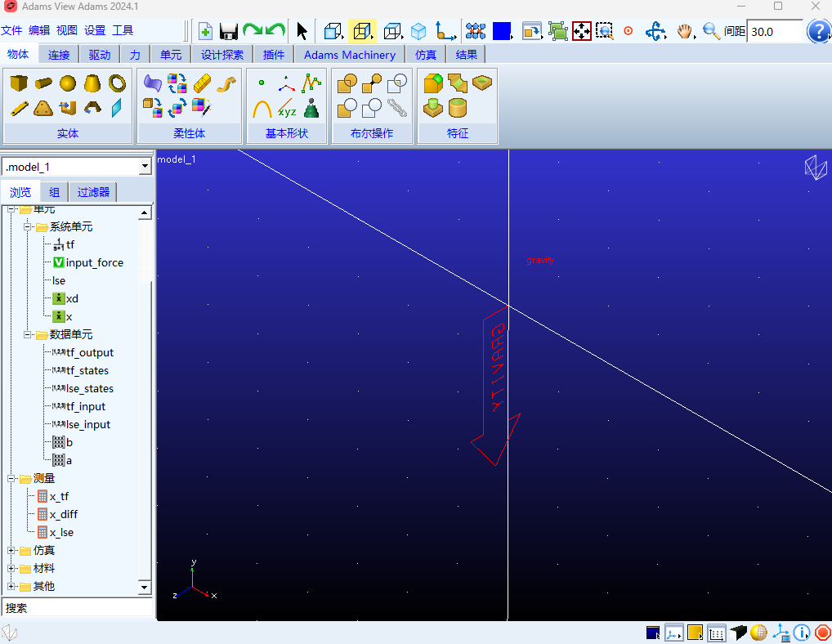Screen dimensions: 832x644
Task: Switch to the 过滤器 browser tab
Action: [x=93, y=192]
